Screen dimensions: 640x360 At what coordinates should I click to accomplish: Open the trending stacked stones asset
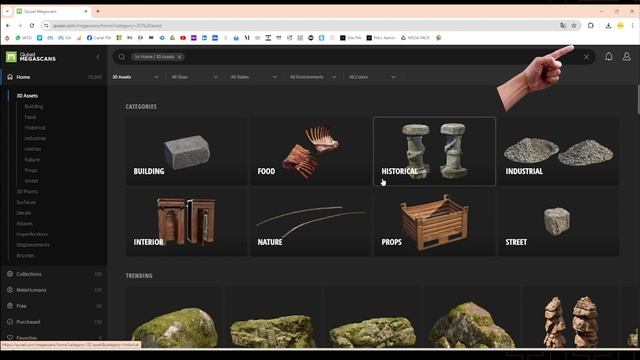(571, 317)
